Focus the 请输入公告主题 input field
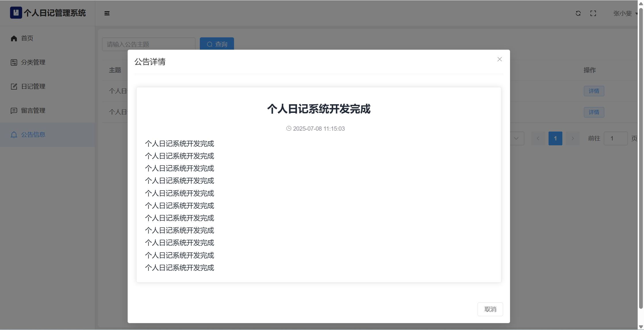 [x=148, y=44]
